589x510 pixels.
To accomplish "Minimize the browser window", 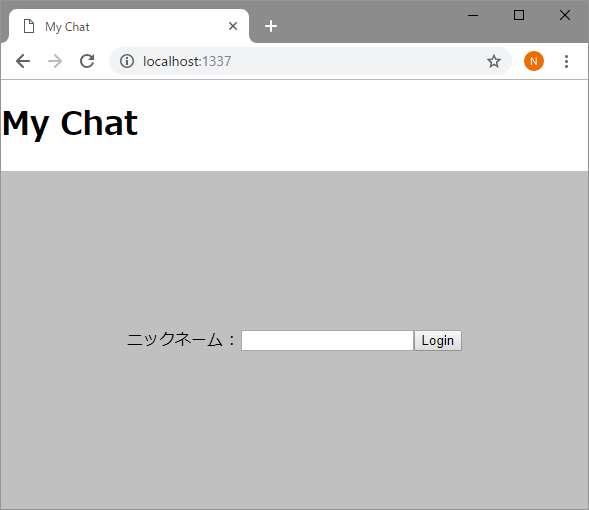I will tap(473, 15).
